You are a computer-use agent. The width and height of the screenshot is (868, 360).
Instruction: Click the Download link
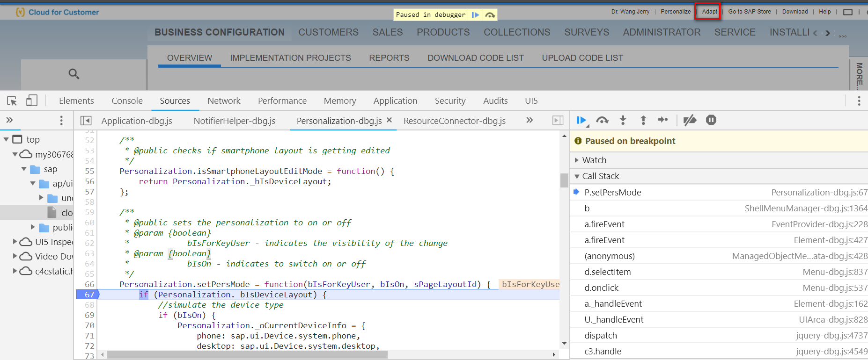tap(795, 12)
